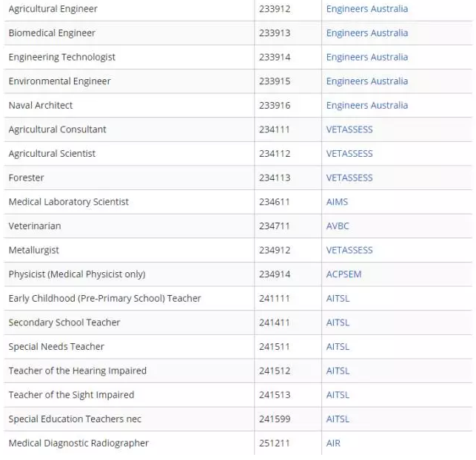This screenshot has width=476, height=460.
Task: Open AITSL link for Special Education Teachers nec
Action: click(x=338, y=419)
